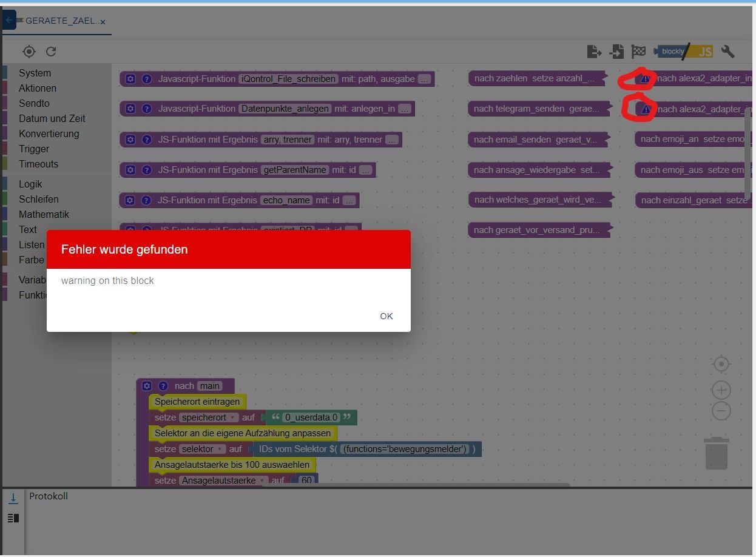
Task: Click the workspace trash can
Action: tap(717, 453)
